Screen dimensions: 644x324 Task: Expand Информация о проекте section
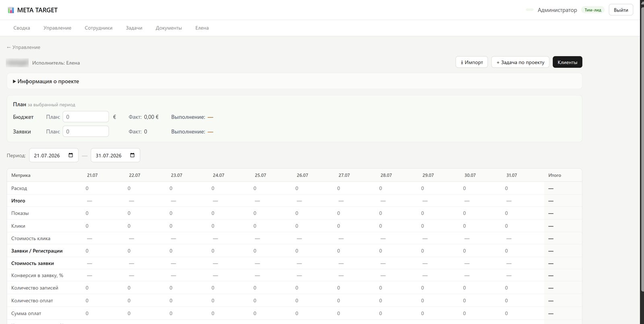46,81
